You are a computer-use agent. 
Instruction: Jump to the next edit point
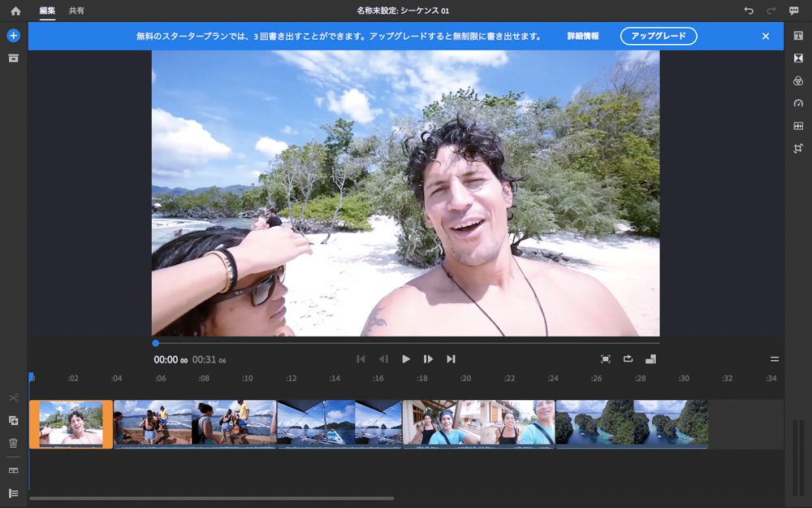tap(451, 358)
